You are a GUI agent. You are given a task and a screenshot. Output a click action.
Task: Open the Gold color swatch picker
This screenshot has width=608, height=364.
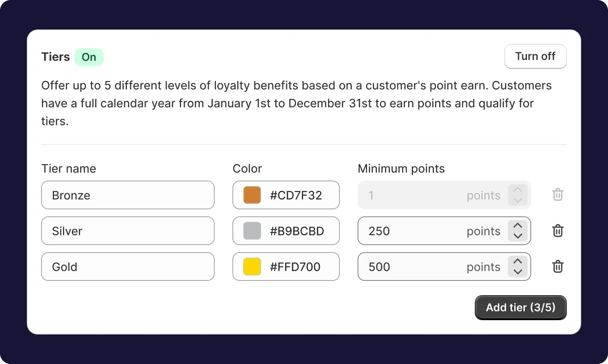point(252,267)
